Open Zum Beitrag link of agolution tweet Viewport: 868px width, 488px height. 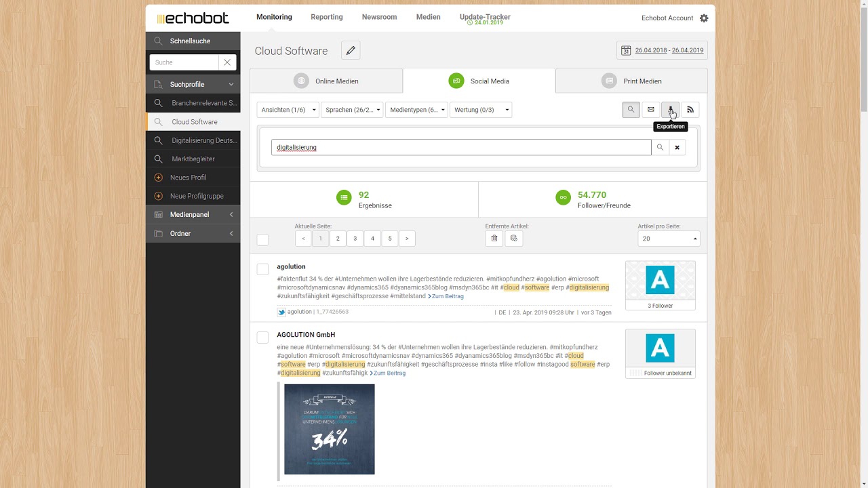tap(446, 296)
